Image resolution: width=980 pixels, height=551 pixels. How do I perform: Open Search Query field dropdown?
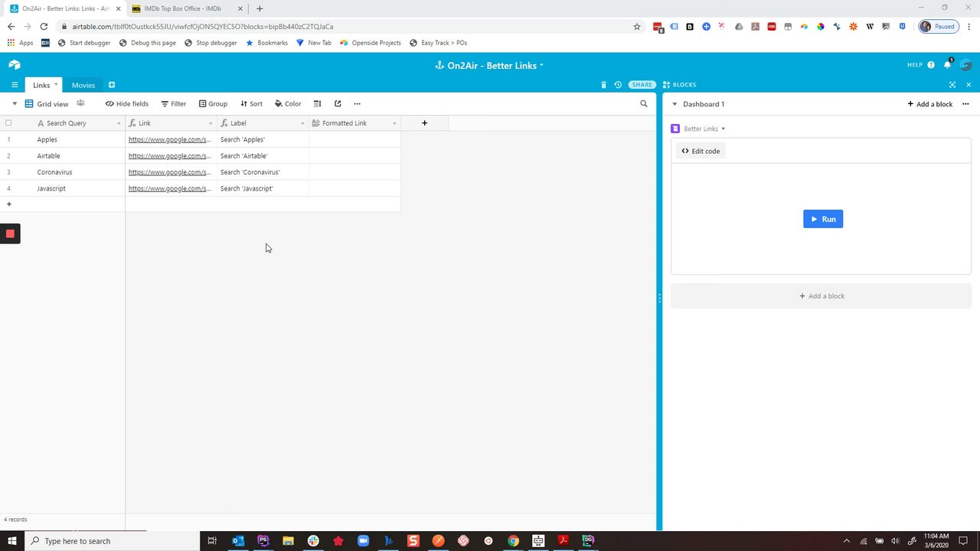pos(119,123)
